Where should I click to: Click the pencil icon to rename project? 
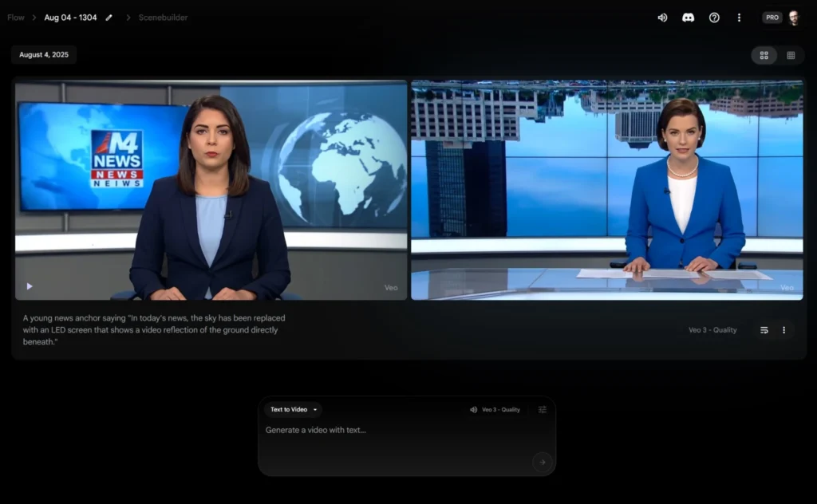tap(109, 18)
